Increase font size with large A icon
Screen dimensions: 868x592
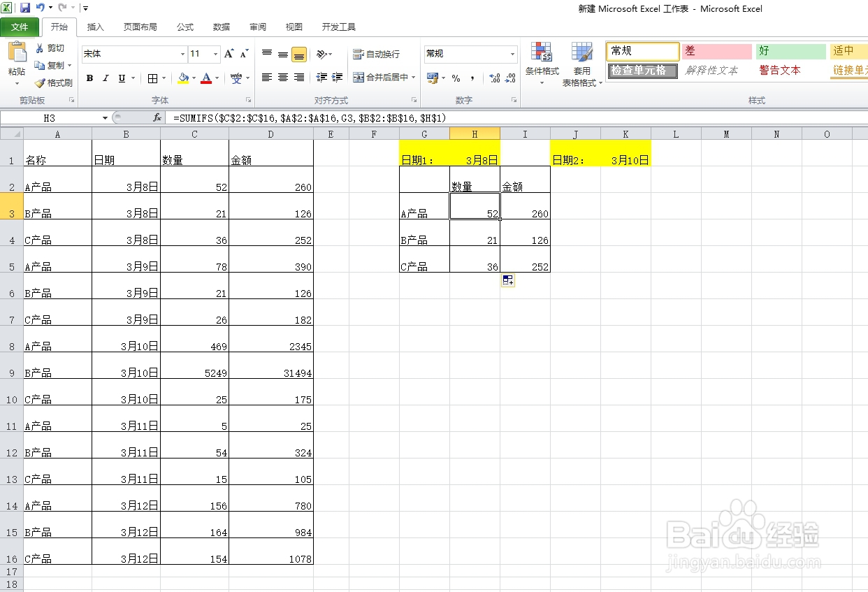pos(229,54)
